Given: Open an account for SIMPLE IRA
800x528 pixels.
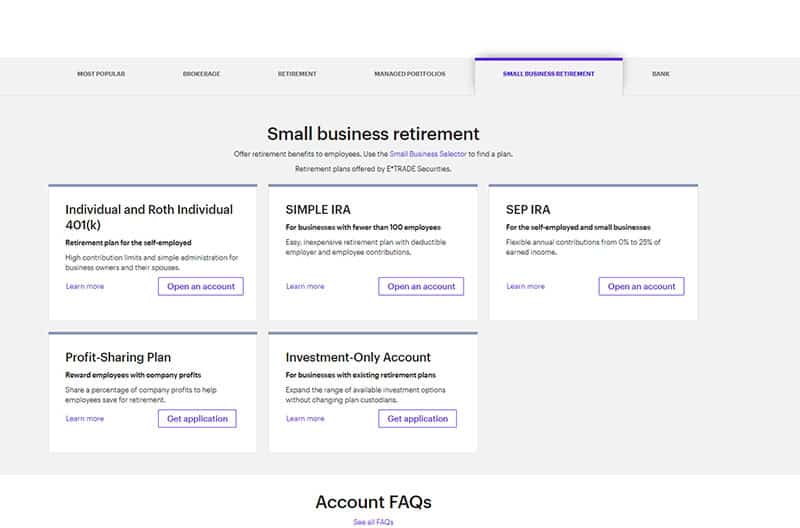Looking at the screenshot, I should (421, 286).
